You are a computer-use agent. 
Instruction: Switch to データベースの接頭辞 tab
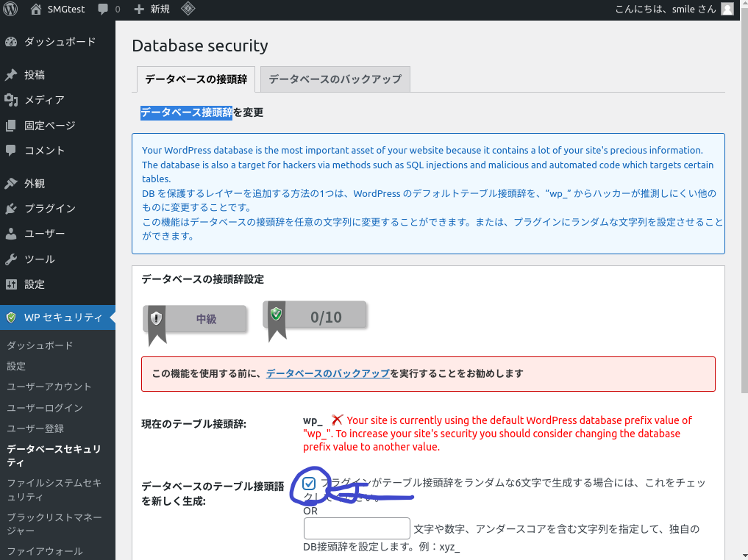(x=196, y=79)
